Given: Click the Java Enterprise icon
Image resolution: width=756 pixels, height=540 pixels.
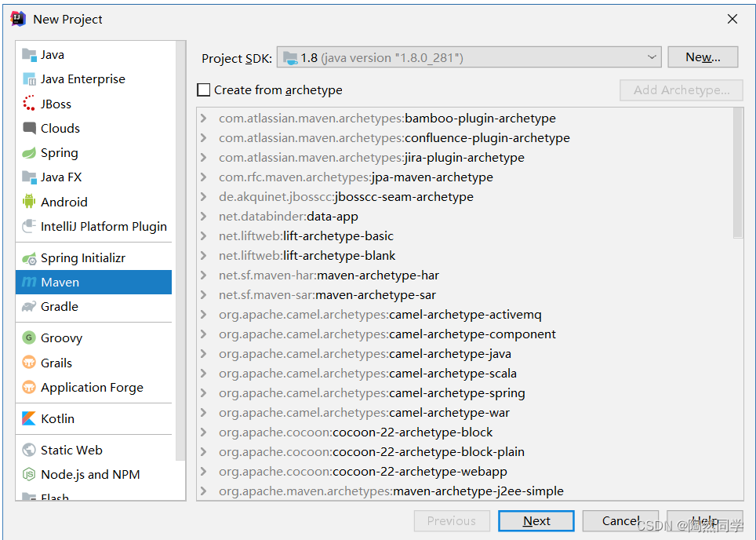Looking at the screenshot, I should tap(29, 79).
